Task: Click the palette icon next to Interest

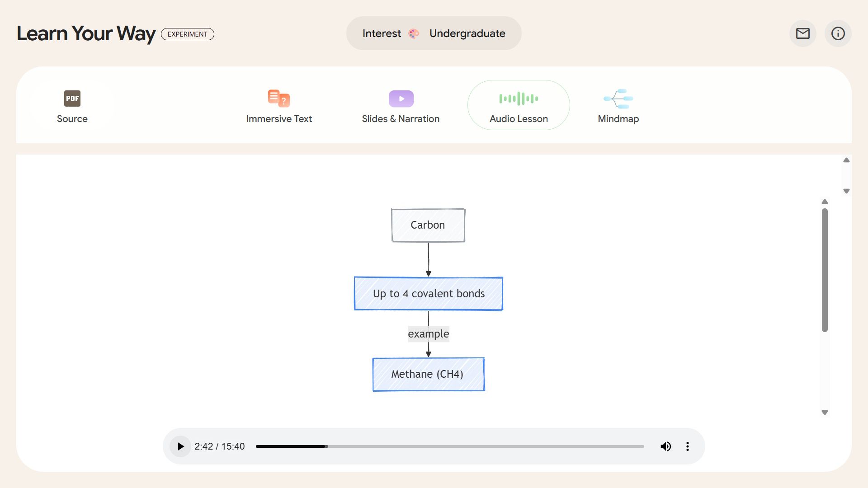Action: tap(414, 33)
